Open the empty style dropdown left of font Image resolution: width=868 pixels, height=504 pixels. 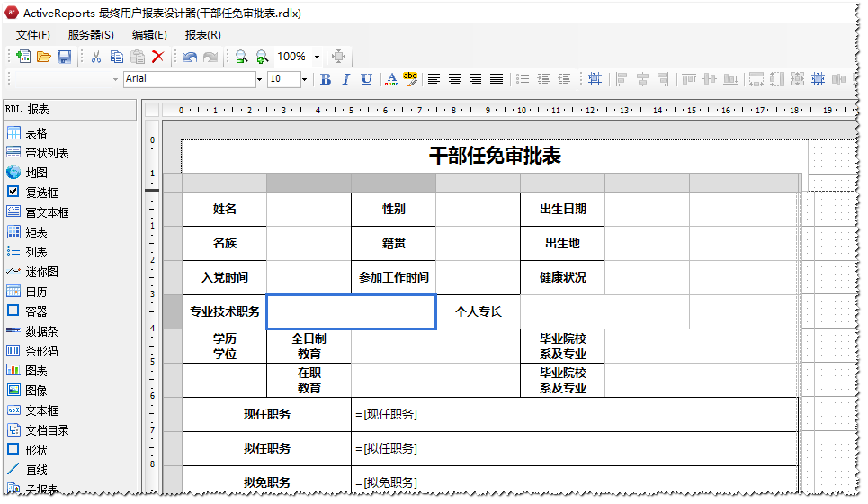point(115,80)
